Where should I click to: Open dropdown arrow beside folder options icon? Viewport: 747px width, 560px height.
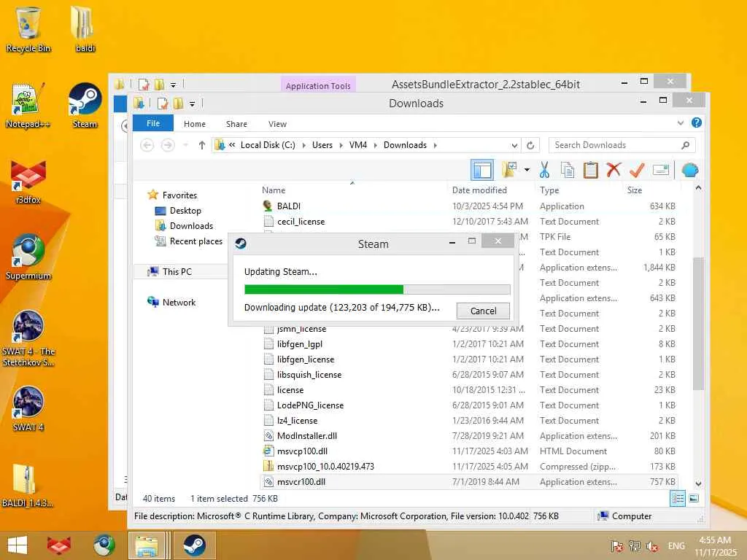[527, 170]
